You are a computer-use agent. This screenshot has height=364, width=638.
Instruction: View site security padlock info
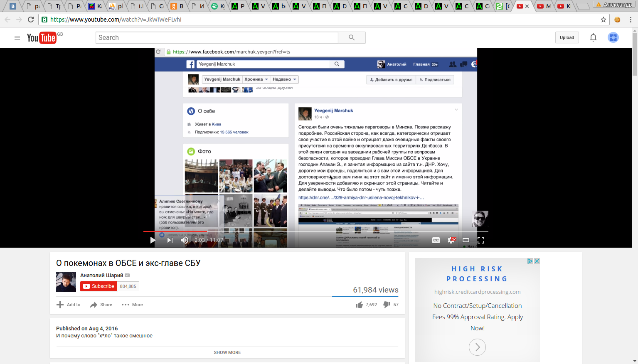pos(44,20)
